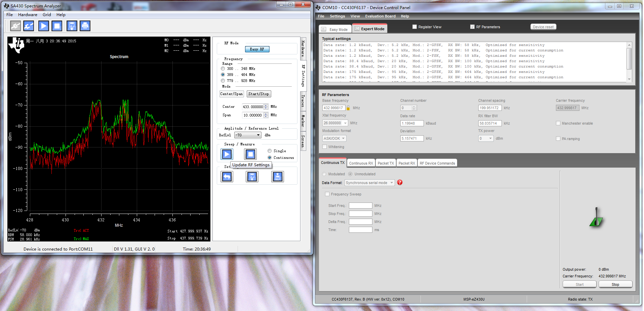Click the play button in the Sweep / Measure group
This screenshot has height=311, width=644.
point(227,154)
